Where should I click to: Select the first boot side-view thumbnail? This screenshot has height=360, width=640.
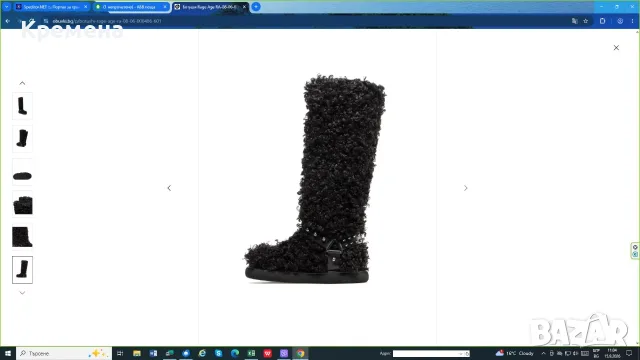(22, 106)
